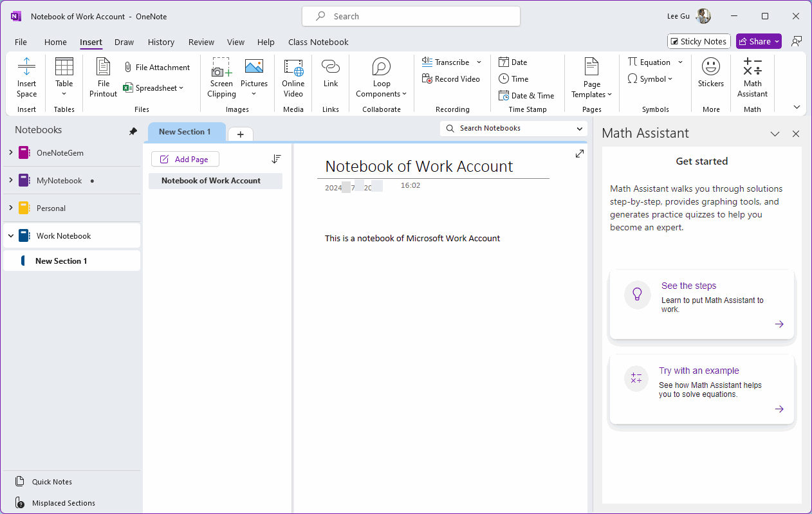Open the File menu
Image resolution: width=812 pixels, height=514 pixels.
coord(21,42)
